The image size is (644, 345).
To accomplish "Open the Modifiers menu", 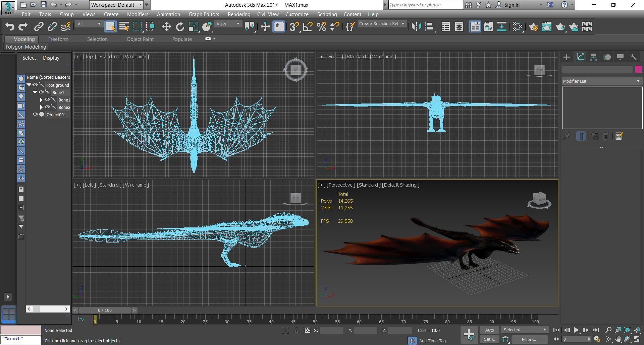I will pos(138,14).
